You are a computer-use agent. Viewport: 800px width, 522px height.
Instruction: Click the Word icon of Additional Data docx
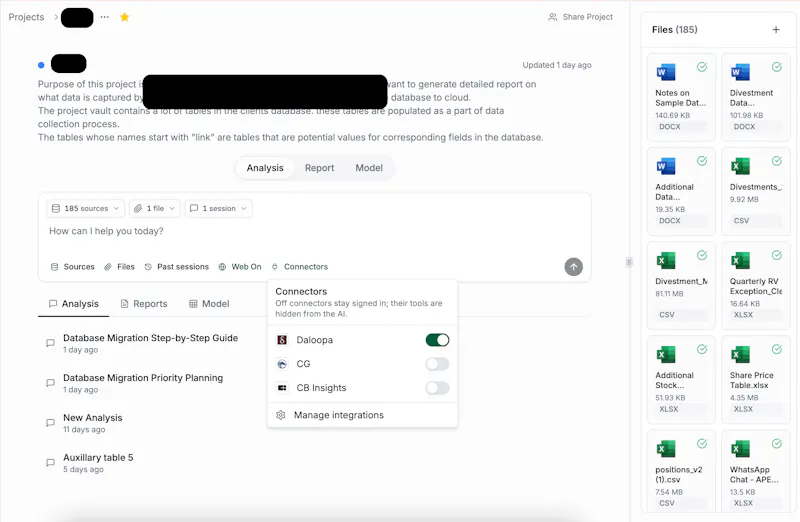tap(666, 166)
